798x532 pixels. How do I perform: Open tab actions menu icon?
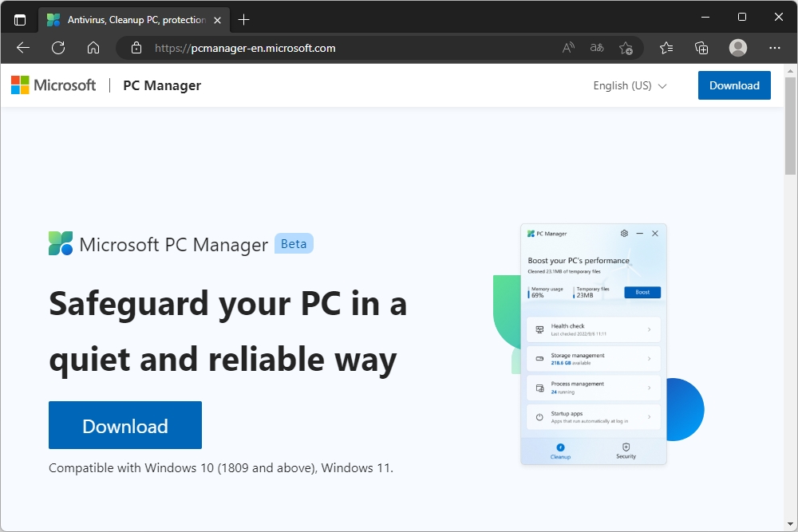20,20
